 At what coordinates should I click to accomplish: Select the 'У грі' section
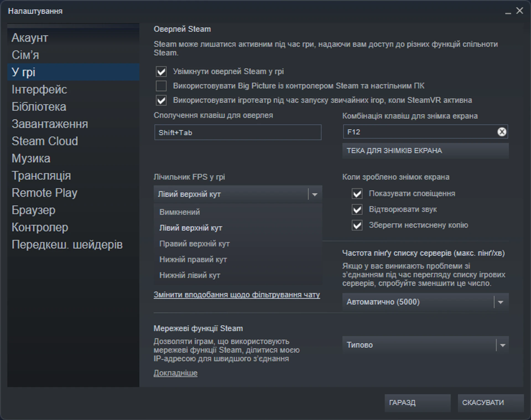point(73,72)
